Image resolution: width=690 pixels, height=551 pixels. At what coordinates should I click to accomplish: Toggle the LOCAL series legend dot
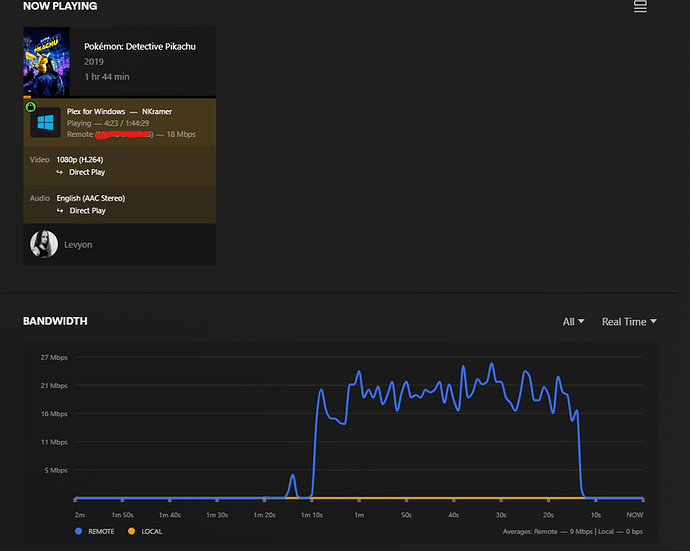click(x=131, y=531)
